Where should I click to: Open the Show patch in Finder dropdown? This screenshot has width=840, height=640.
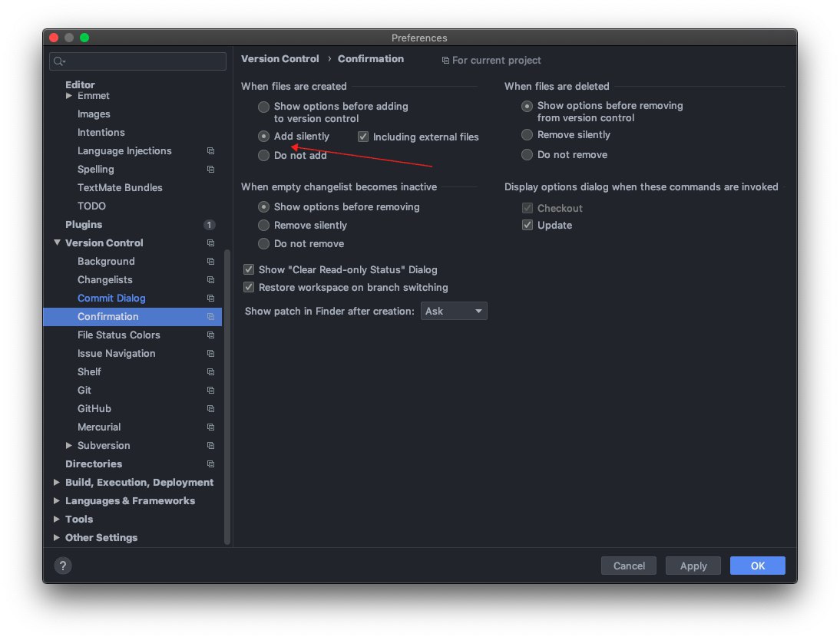454,311
